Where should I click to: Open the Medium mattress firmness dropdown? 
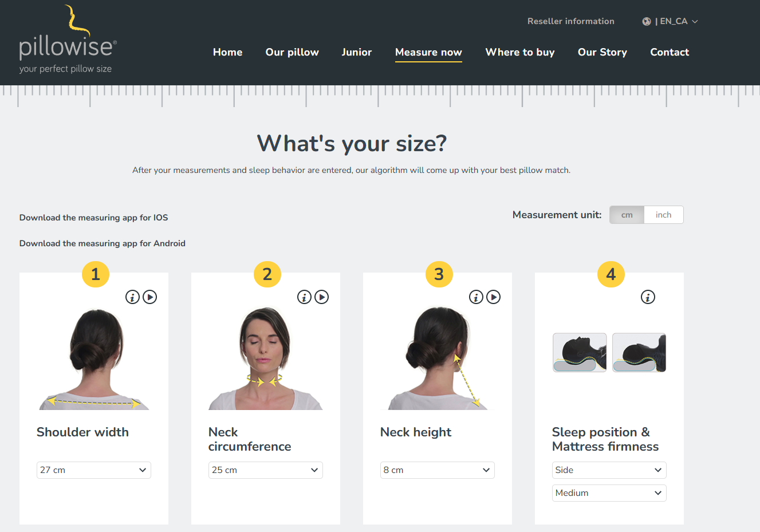[609, 493]
